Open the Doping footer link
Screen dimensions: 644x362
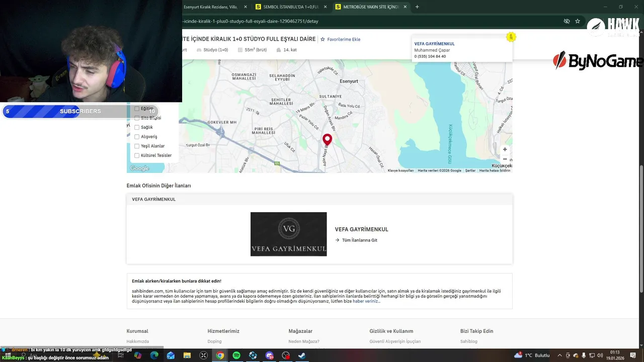click(214, 341)
